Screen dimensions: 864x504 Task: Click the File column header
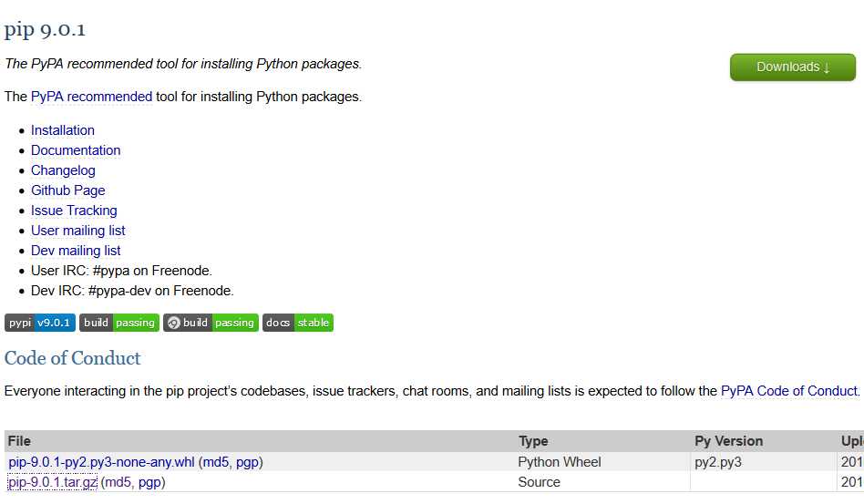pyautogui.click(x=19, y=441)
